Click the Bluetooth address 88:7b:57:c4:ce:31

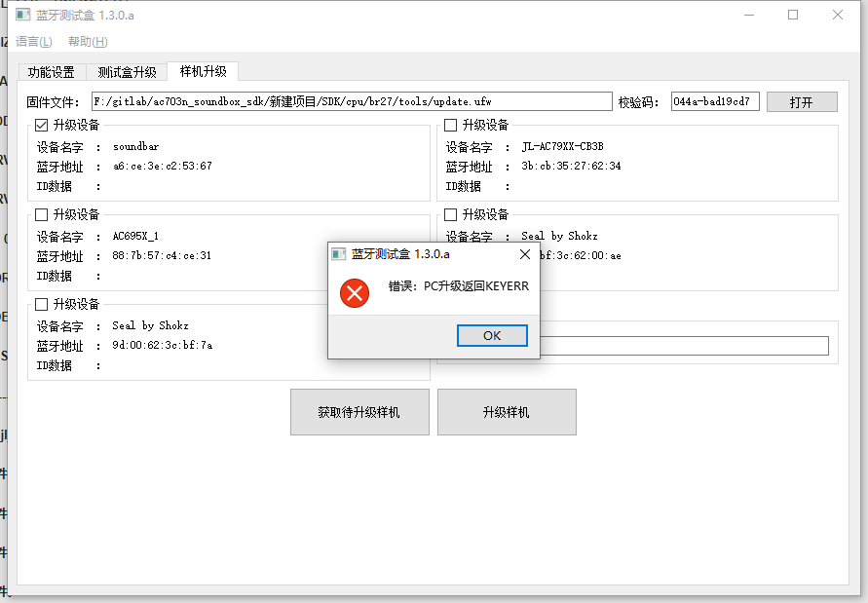(x=162, y=256)
